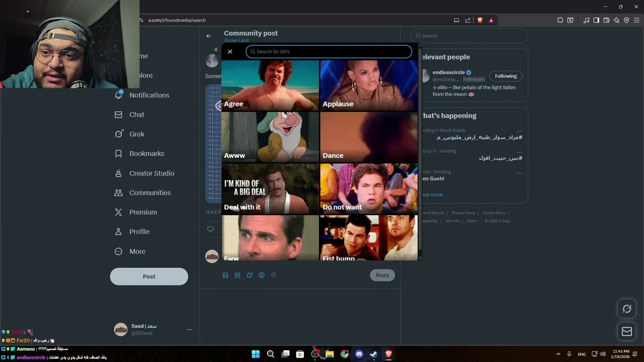Open Steam from the taskbar
This screenshot has height=362, width=644.
click(x=374, y=354)
